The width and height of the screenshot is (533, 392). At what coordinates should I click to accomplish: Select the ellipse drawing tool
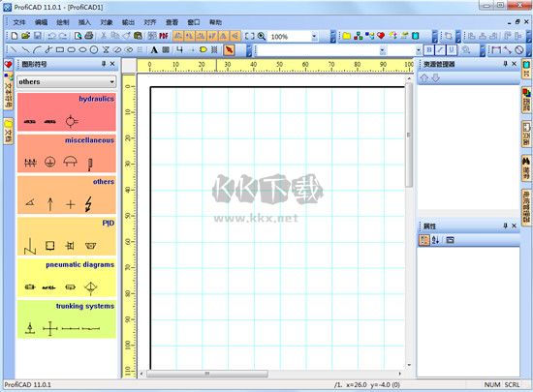(x=82, y=50)
